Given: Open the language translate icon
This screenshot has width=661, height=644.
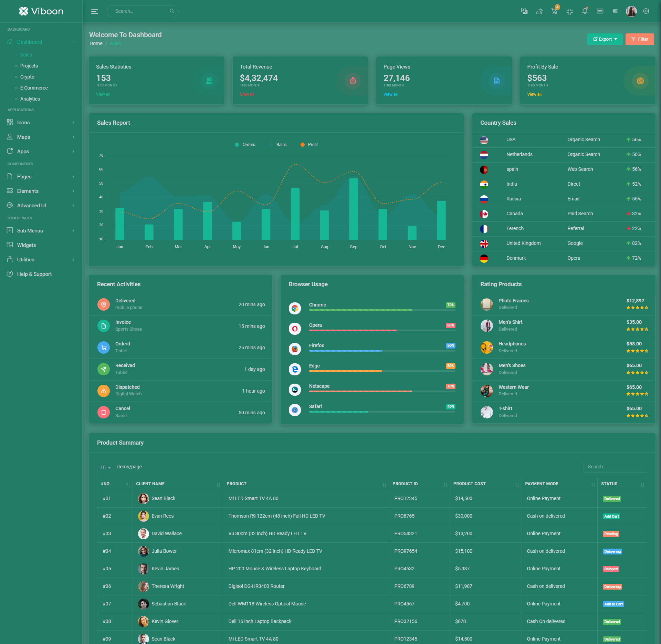Looking at the screenshot, I should 524,11.
